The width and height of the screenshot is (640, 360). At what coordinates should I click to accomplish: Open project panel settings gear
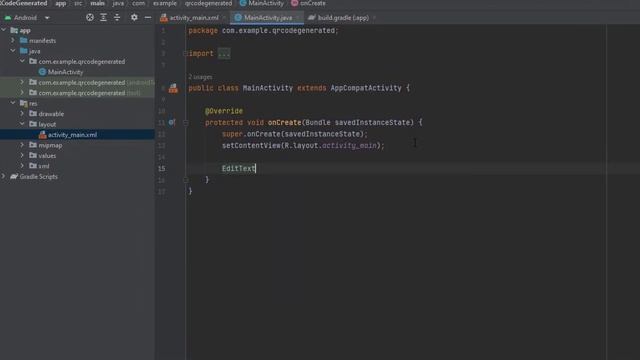(134, 18)
